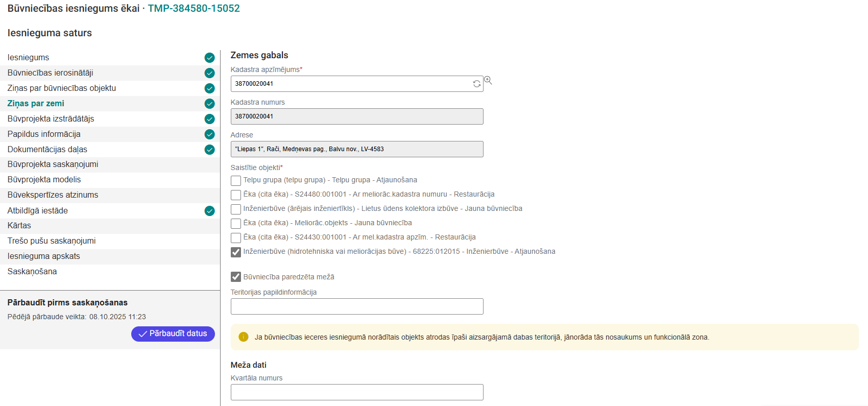Click green checkmark icon next to Iesniegums
The width and height of the screenshot is (868, 406).
point(209,58)
